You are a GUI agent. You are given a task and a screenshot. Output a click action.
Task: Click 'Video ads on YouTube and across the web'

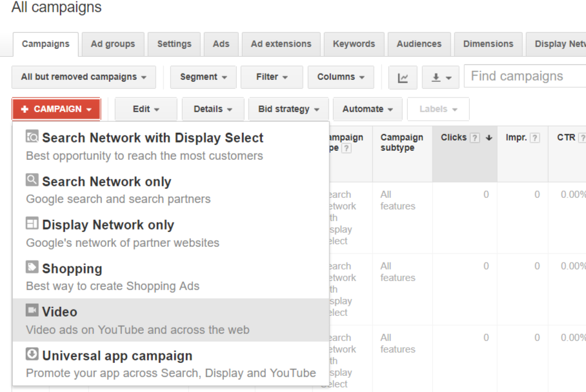[137, 330]
